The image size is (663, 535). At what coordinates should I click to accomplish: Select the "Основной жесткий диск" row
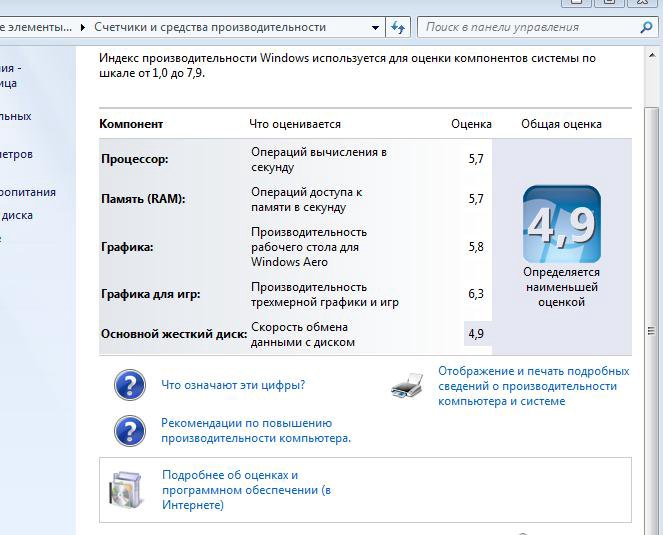pos(174,334)
